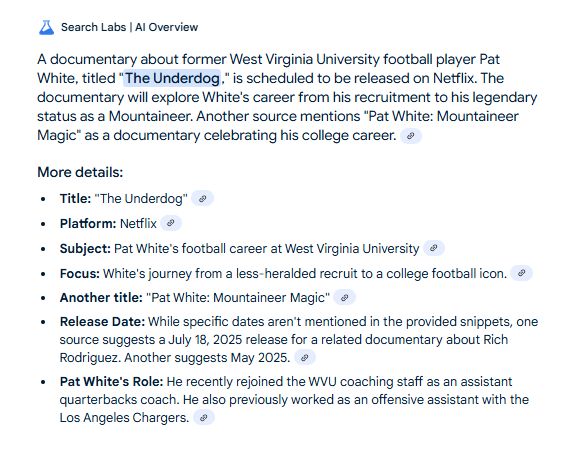Click the 'More details:' heading
The image size is (566, 461).
click(x=80, y=172)
